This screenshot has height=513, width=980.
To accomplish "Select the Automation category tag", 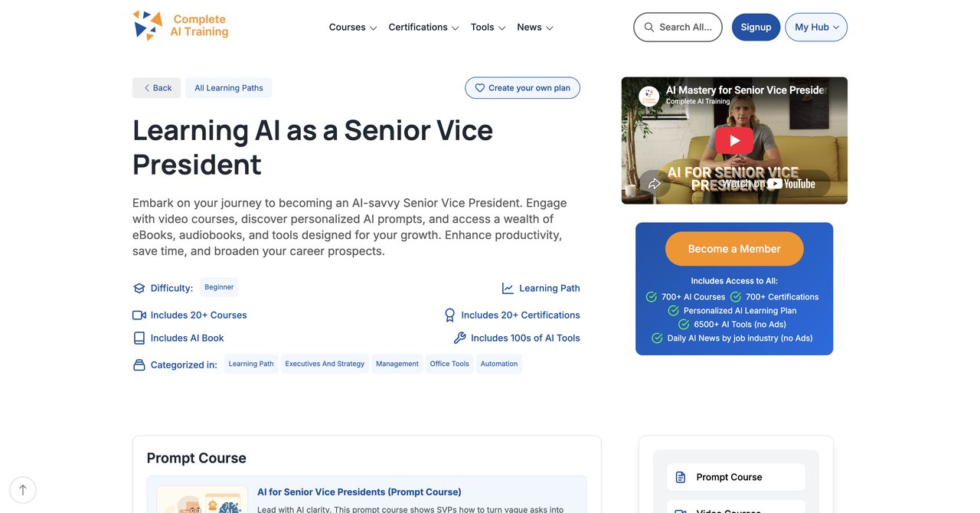I will (499, 364).
